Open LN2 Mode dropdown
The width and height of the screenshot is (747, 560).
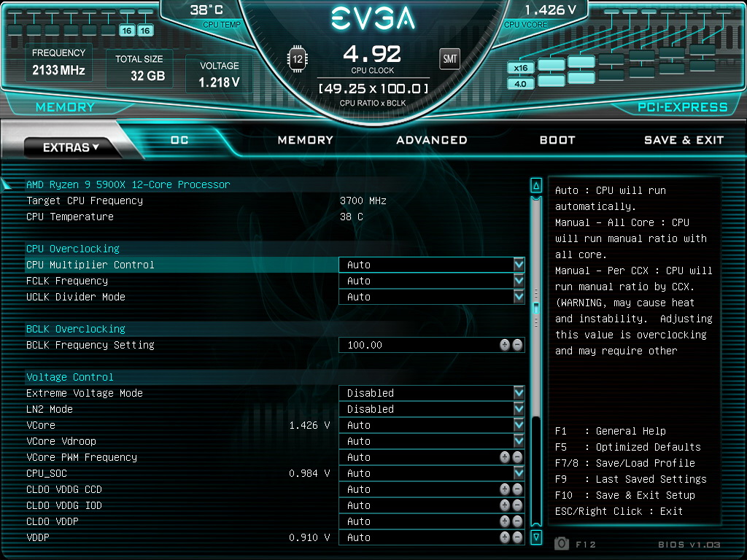pos(519,409)
